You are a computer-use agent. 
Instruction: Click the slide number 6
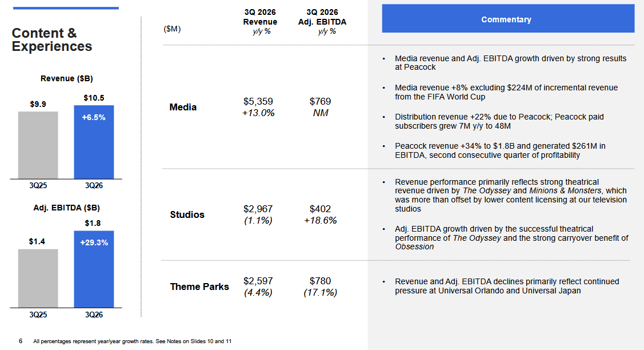click(21, 341)
